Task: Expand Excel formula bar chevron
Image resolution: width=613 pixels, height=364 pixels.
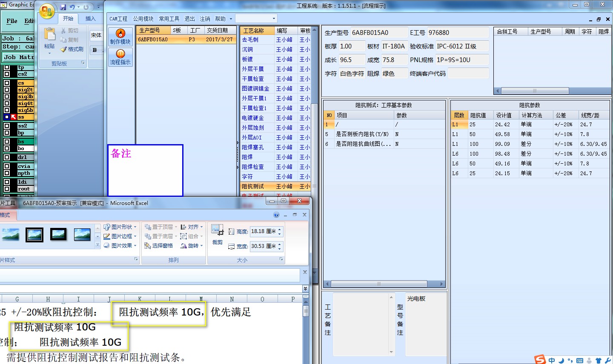Action: [x=305, y=289]
